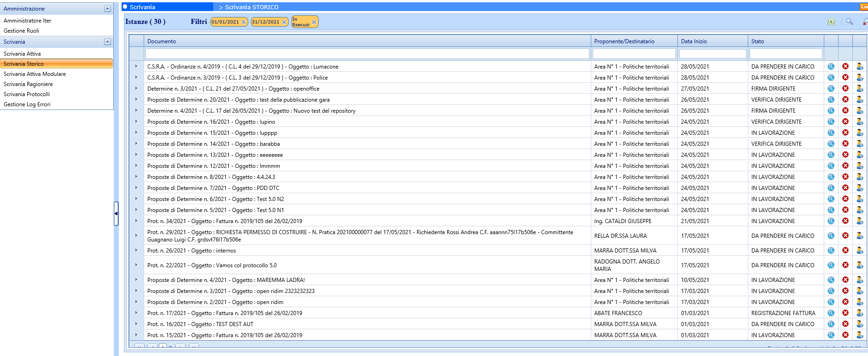Open Amministratore Iter menu item
868x356 pixels.
pyautogui.click(x=27, y=21)
